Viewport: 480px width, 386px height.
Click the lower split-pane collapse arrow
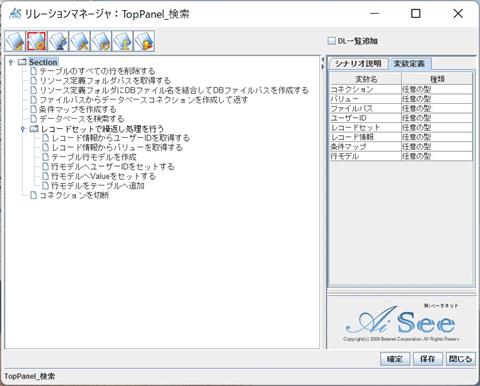pos(322,67)
